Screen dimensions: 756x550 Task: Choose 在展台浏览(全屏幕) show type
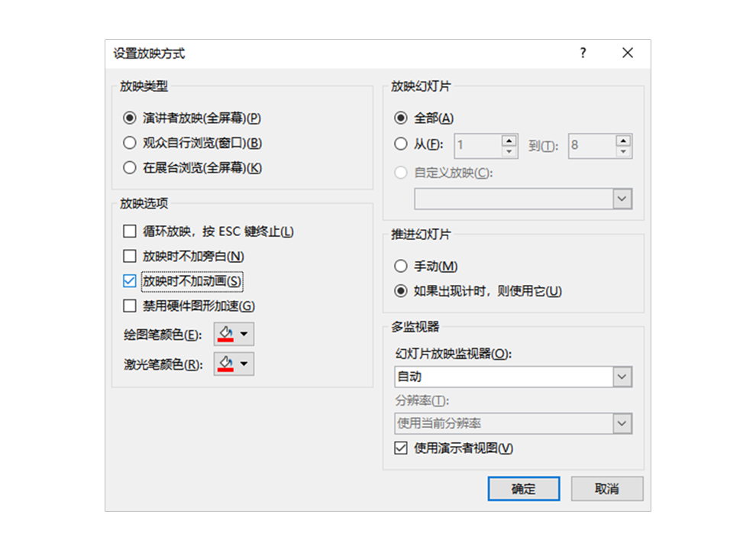tap(129, 168)
